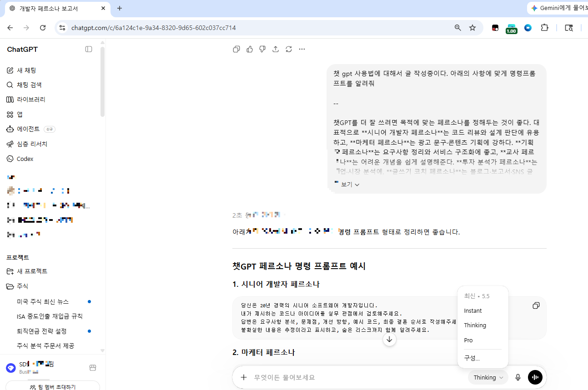Image resolution: width=588 pixels, height=390 pixels.
Task: Open the 라이브러리 sidebar entry
Action: click(25, 100)
